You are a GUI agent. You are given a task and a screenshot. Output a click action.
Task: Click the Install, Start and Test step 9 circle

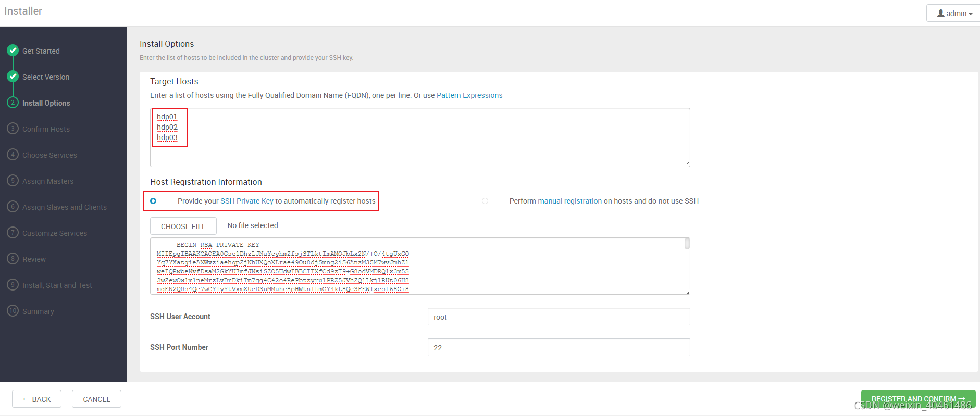13,285
